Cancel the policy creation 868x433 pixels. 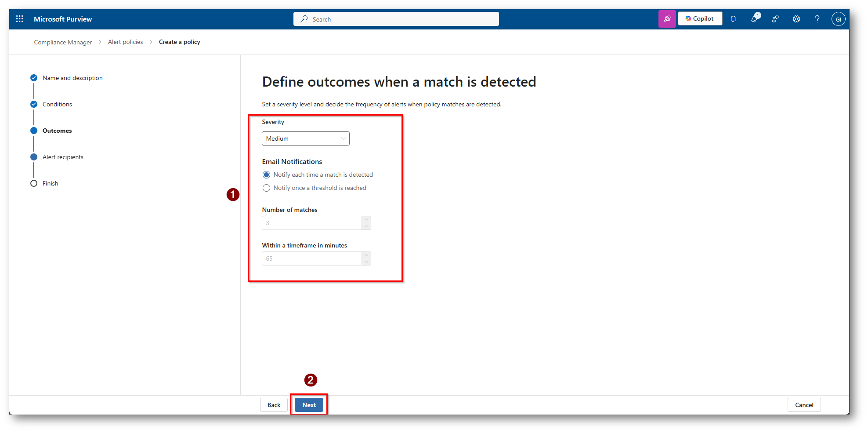point(804,405)
